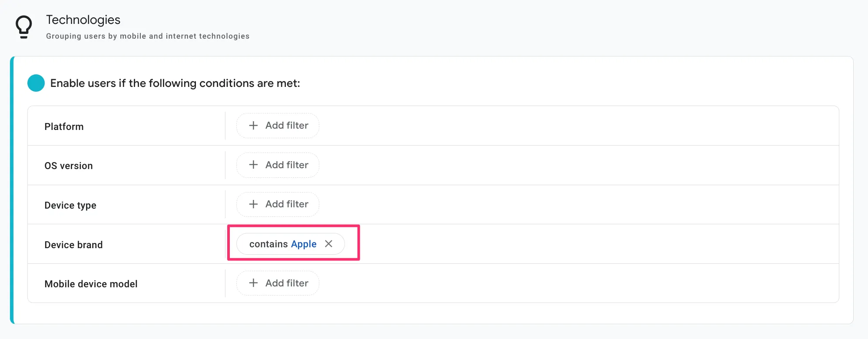
Task: Select the Mobile device model row label
Action: click(x=91, y=284)
